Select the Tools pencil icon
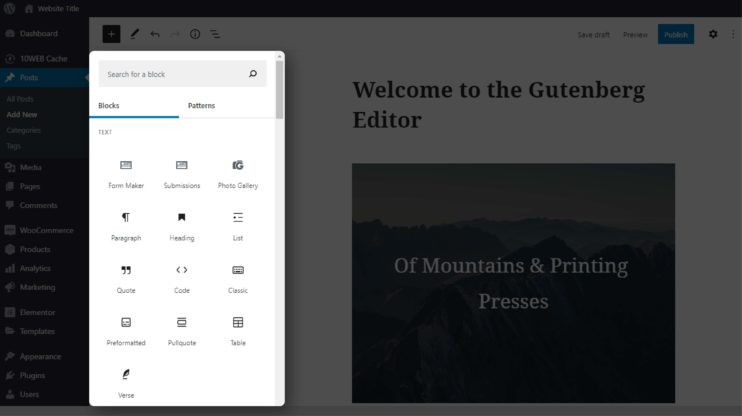742x416 pixels. coord(134,34)
